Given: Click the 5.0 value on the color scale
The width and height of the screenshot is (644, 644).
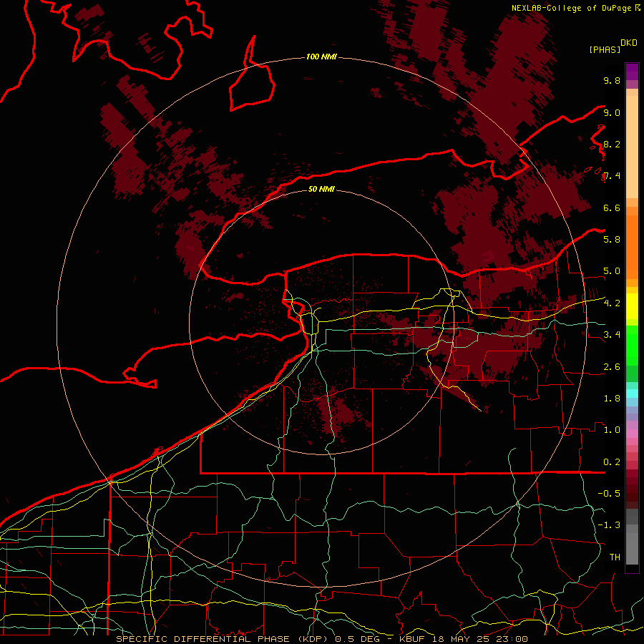Looking at the screenshot, I should 612,271.
